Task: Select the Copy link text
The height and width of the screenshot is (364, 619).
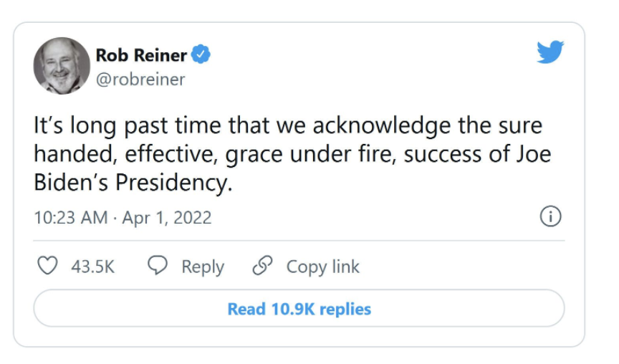Action: (x=322, y=267)
